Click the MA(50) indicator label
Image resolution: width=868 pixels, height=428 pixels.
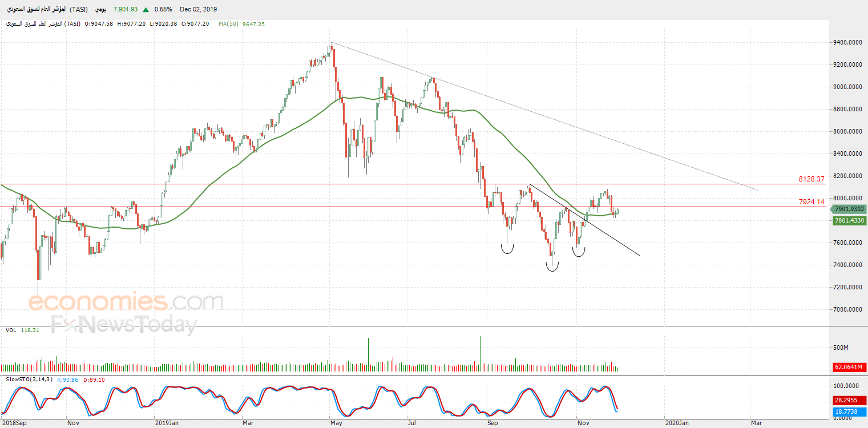[228, 24]
